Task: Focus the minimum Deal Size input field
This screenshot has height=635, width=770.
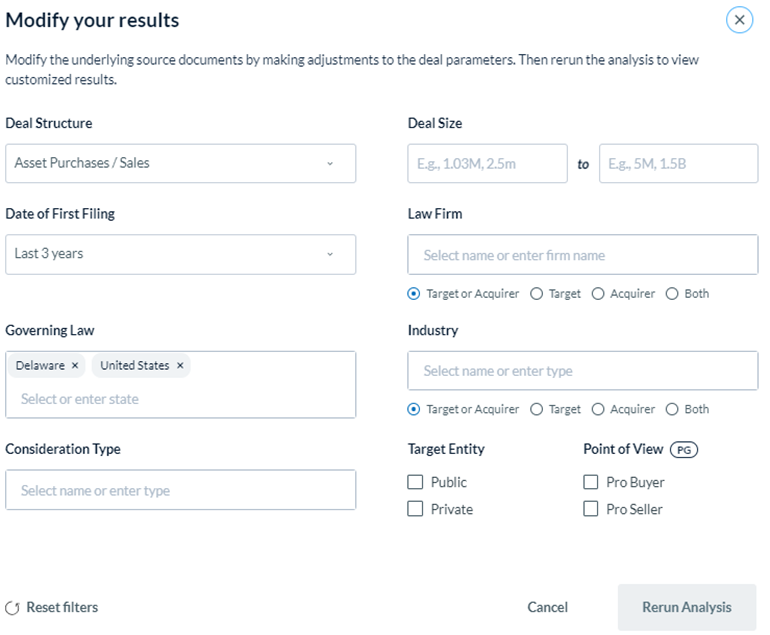Action: pyautogui.click(x=487, y=164)
